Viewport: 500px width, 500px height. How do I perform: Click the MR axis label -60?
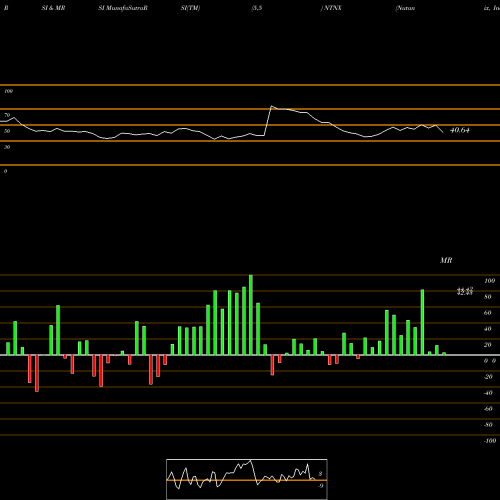pyautogui.click(x=488, y=409)
